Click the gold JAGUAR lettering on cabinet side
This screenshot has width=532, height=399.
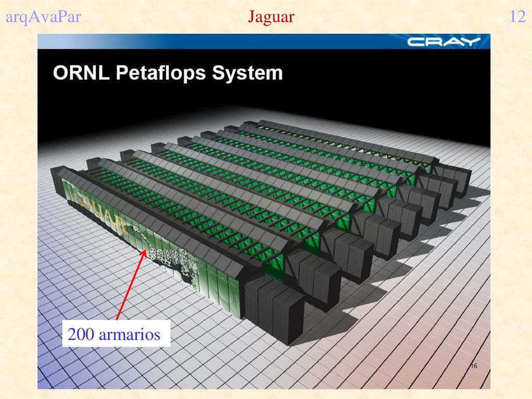(x=97, y=209)
